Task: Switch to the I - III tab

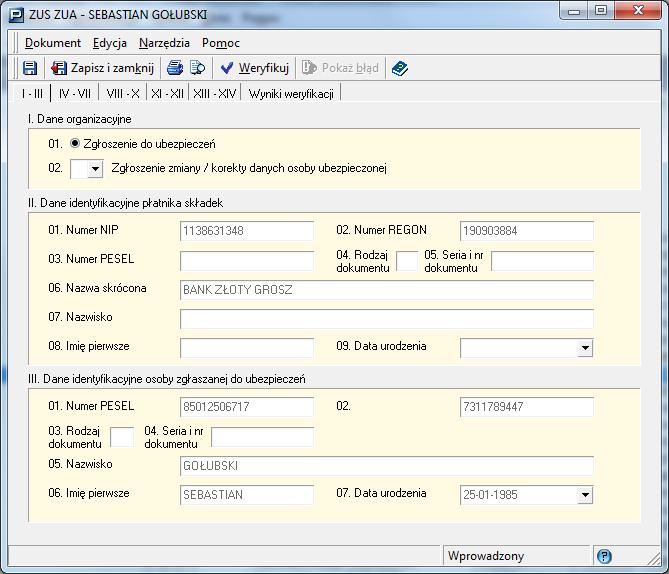Action: 32,93
